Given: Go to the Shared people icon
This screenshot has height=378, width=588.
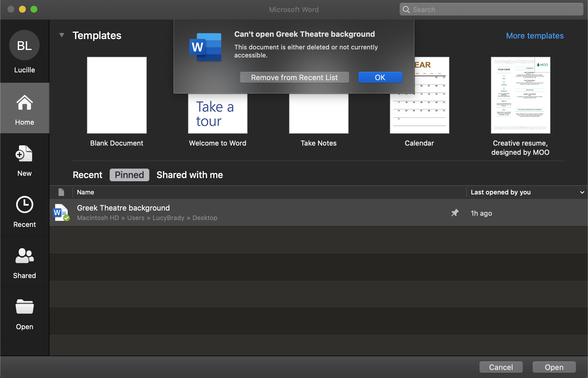Looking at the screenshot, I should click(x=24, y=256).
